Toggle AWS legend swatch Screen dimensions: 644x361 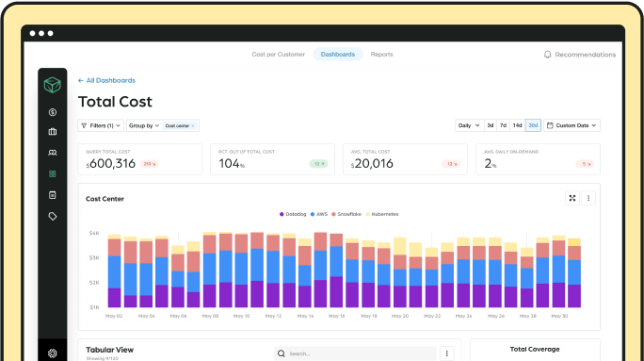point(313,214)
